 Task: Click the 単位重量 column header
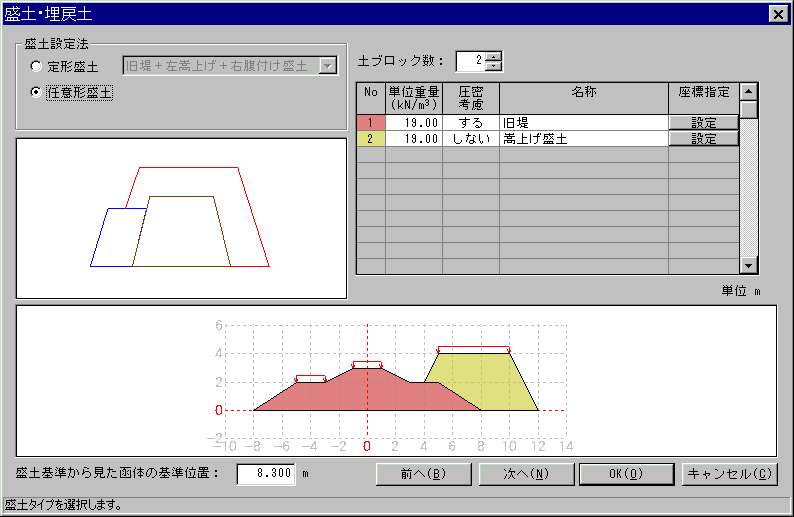coord(414,98)
